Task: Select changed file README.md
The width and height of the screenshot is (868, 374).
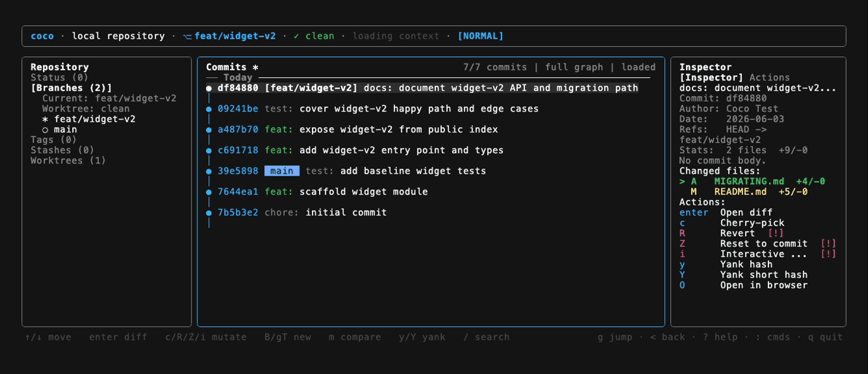Action: coord(749,191)
